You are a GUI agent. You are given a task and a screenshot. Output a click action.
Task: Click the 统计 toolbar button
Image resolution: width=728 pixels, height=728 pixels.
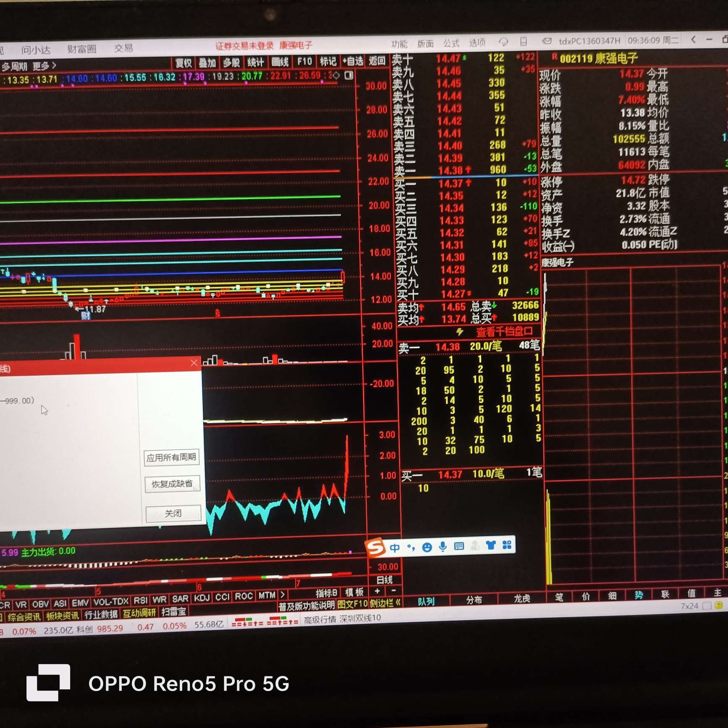[256, 62]
